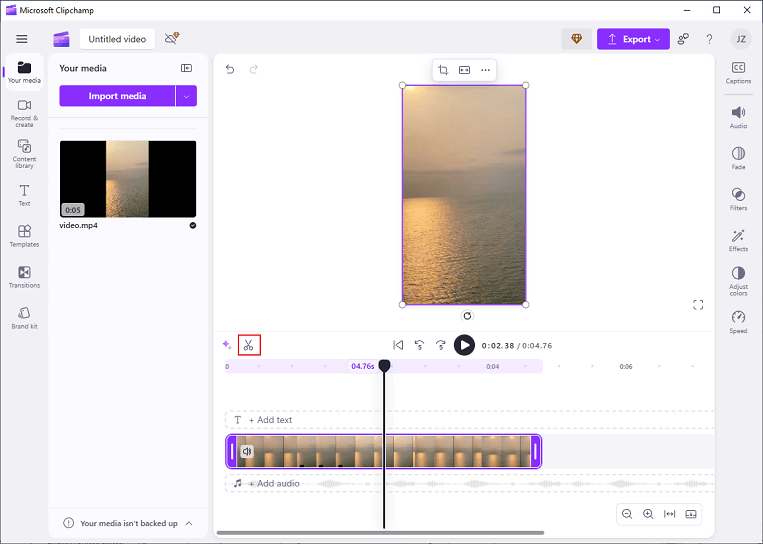Viewport: 763px width, 544px height.
Task: Skip forward five seconds
Action: [x=440, y=345]
